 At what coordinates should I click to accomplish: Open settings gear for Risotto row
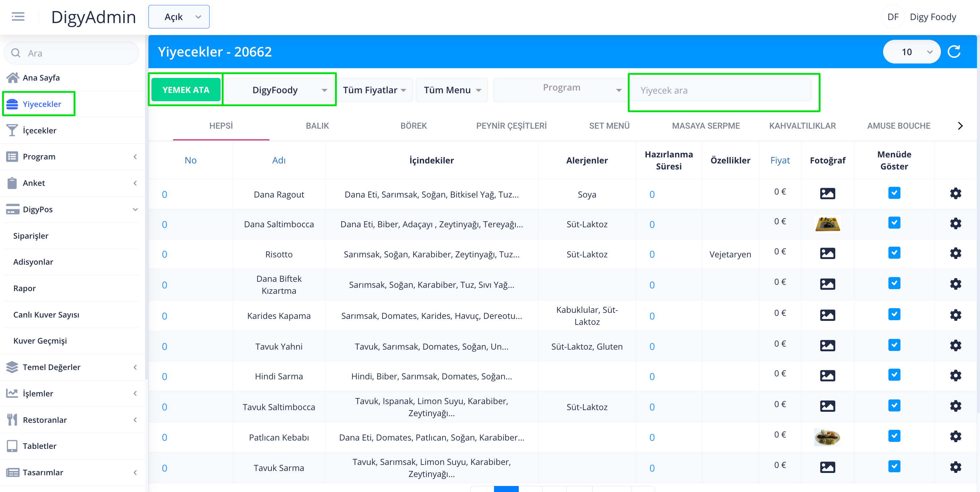tap(955, 253)
